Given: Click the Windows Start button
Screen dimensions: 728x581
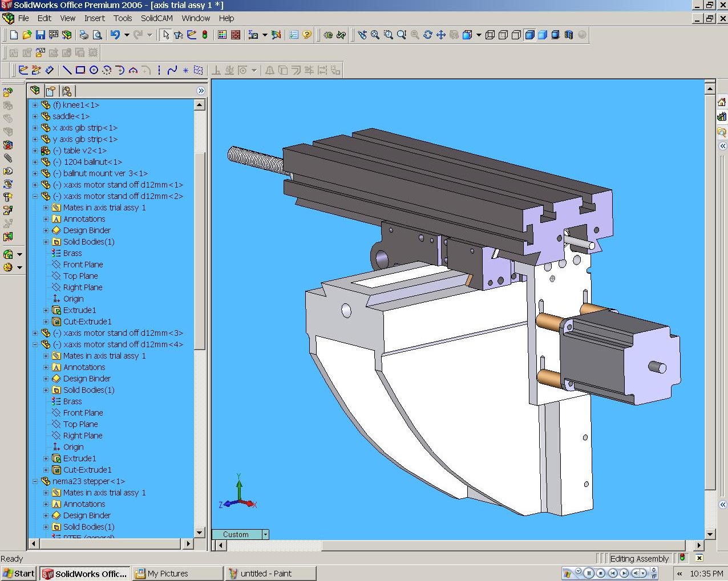Looking at the screenshot, I should pos(19,574).
